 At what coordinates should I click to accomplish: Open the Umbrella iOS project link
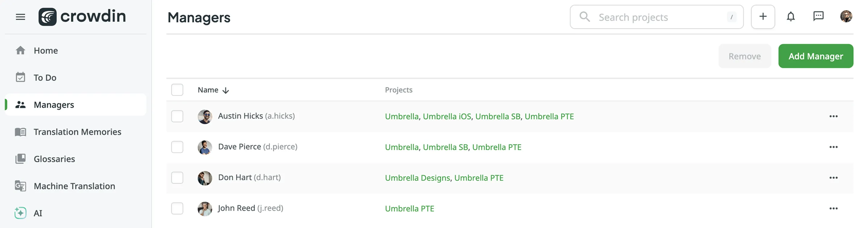pyautogui.click(x=447, y=117)
